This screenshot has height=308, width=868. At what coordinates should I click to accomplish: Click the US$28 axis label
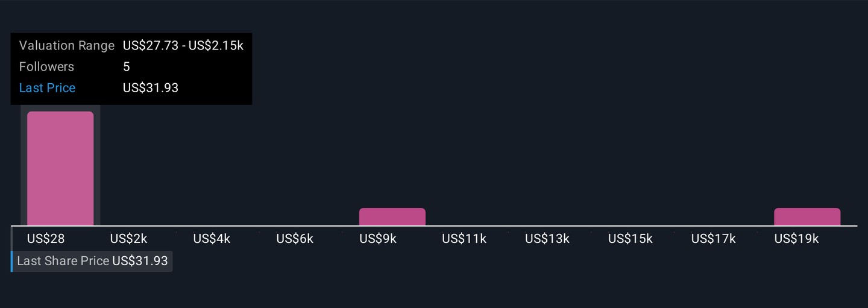point(46,239)
